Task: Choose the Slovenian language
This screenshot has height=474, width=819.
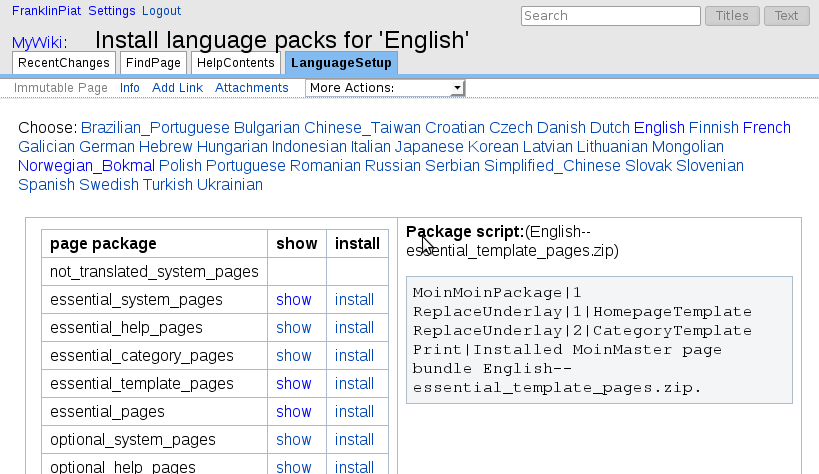Action: 710,166
